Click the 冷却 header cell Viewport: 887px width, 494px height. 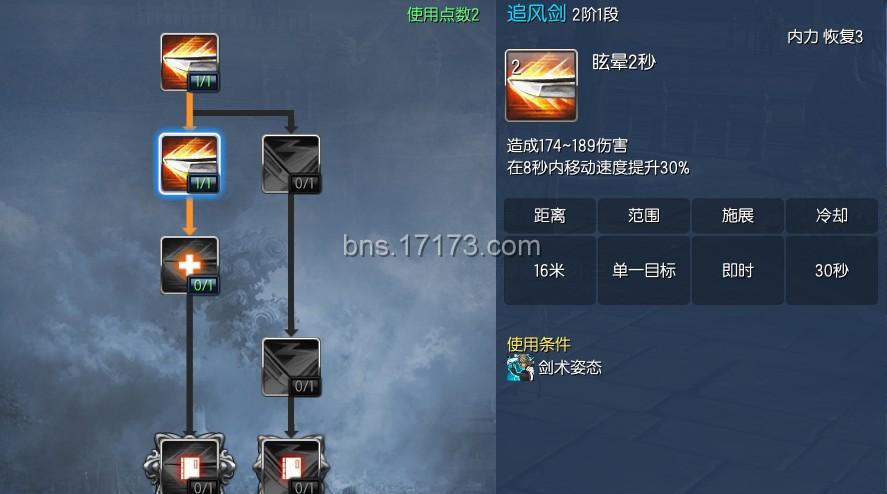(832, 216)
